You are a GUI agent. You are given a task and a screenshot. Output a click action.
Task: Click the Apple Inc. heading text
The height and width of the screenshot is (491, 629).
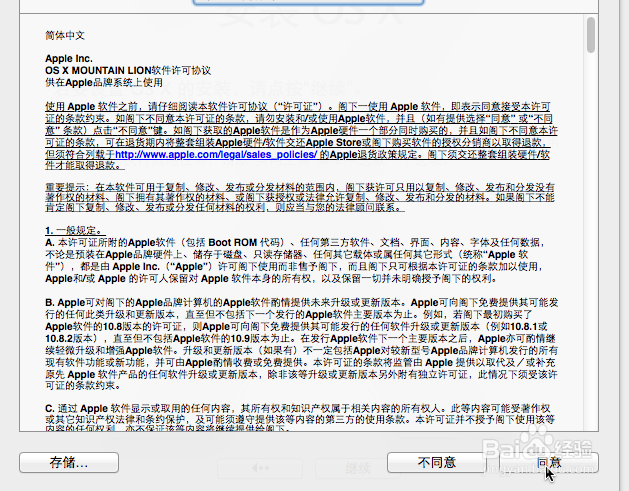click(x=69, y=59)
